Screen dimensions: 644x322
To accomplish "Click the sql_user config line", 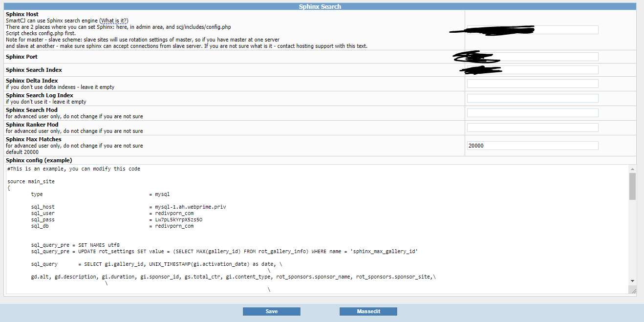I will pos(112,213).
